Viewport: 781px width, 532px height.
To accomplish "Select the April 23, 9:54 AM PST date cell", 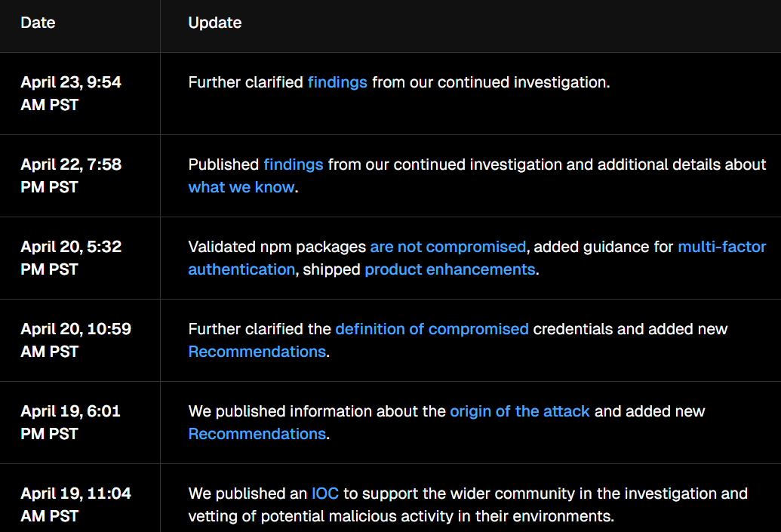I will pos(71,94).
